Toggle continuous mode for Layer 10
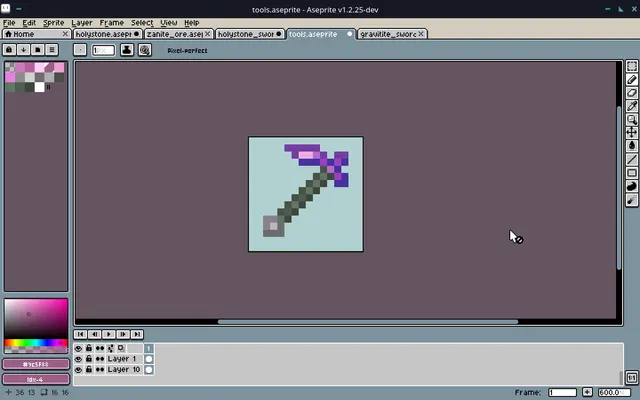The image size is (640, 400). [100, 370]
